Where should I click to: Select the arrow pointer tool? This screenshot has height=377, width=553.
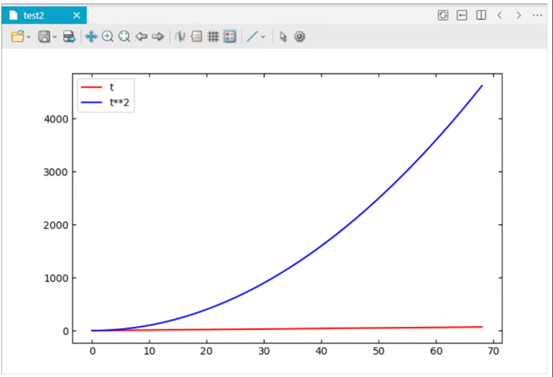point(283,36)
